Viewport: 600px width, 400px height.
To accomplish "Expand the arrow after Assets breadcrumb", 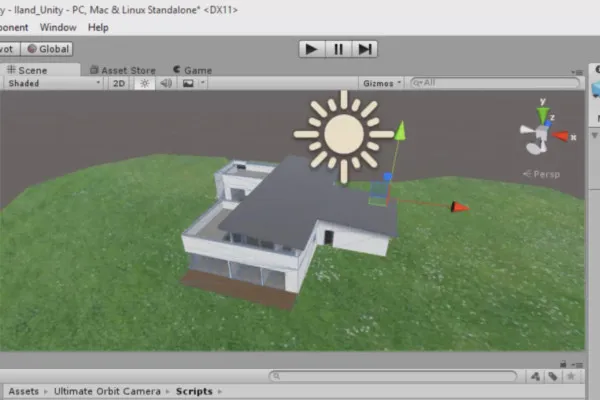I will (x=46, y=391).
